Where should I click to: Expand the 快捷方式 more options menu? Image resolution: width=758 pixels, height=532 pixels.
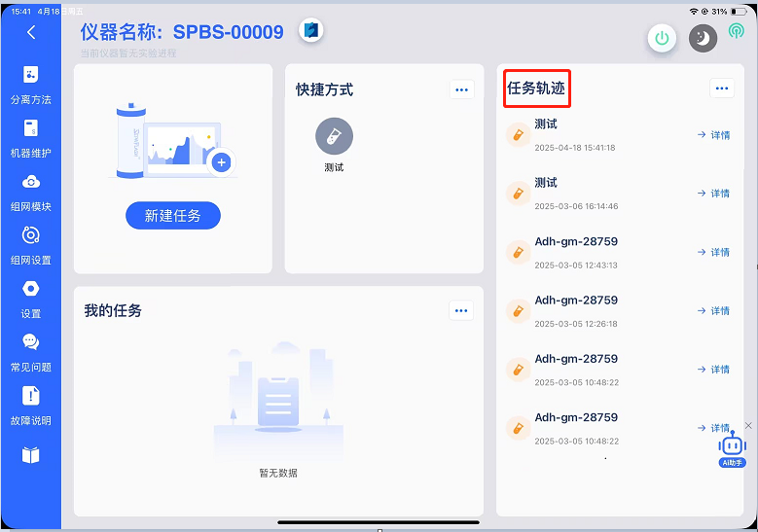[461, 89]
